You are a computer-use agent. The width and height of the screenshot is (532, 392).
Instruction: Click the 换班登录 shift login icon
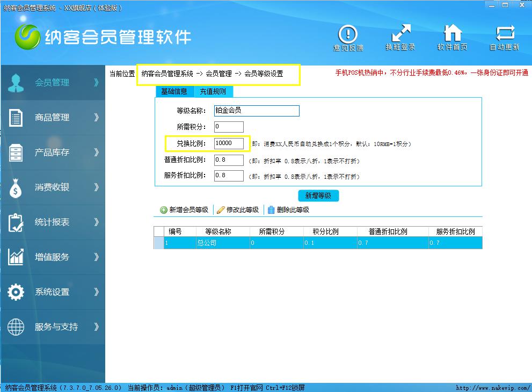pyautogui.click(x=400, y=33)
